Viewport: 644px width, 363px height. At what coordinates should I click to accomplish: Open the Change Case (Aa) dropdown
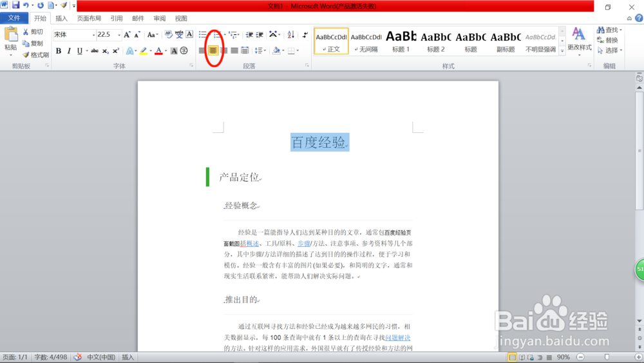pyautogui.click(x=153, y=35)
